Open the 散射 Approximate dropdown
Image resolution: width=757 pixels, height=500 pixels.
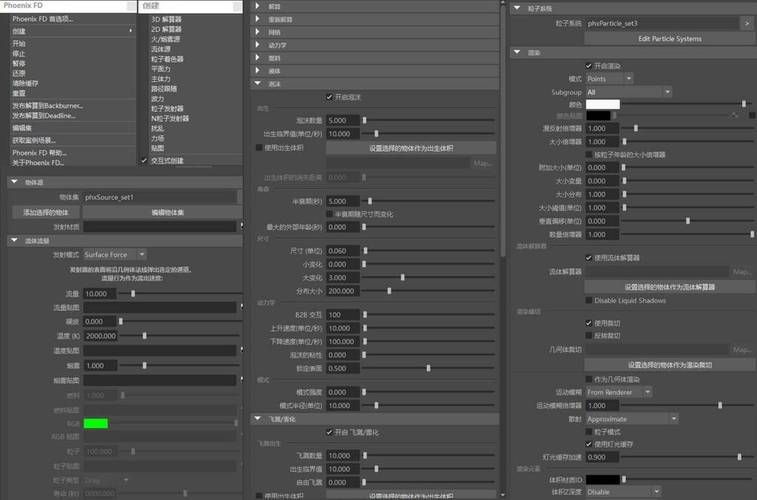[630, 418]
